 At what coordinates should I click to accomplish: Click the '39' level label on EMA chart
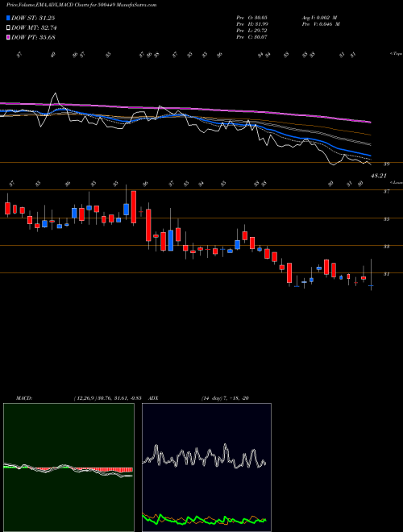[386, 164]
